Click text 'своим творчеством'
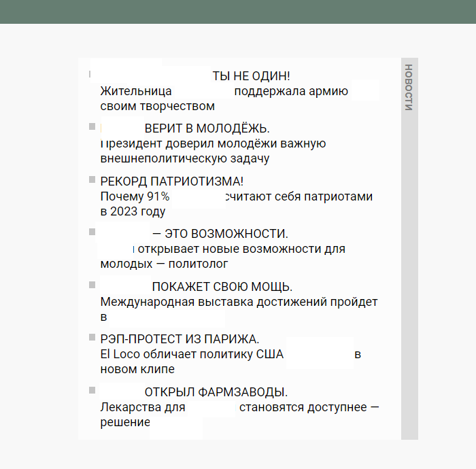This screenshot has height=469, width=476. (158, 106)
